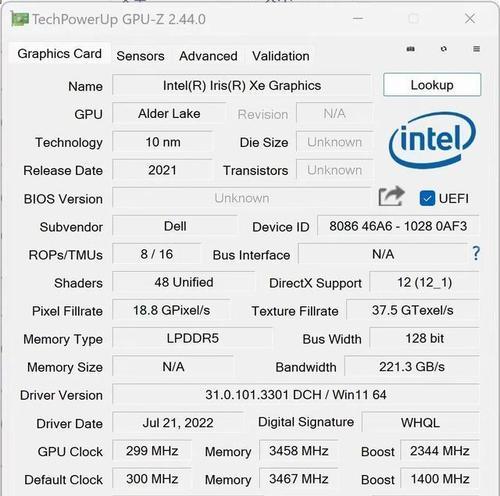Click the Intel logo image
Image resolution: width=500 pixels, height=496 pixels.
(432, 140)
